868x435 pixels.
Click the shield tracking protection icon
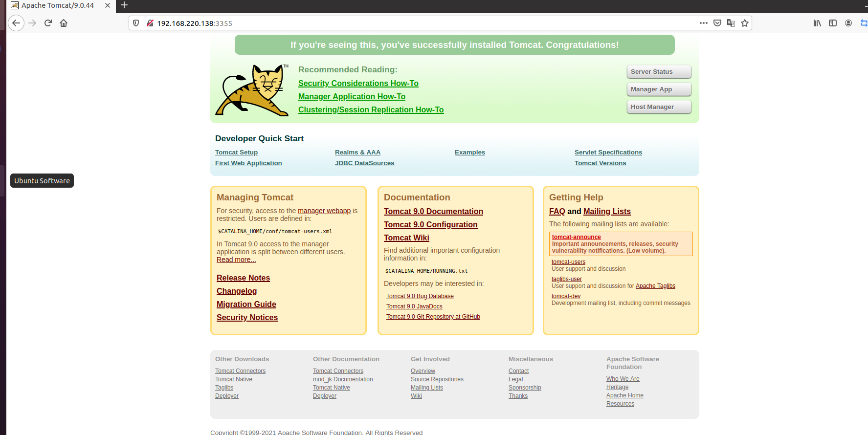click(x=136, y=23)
